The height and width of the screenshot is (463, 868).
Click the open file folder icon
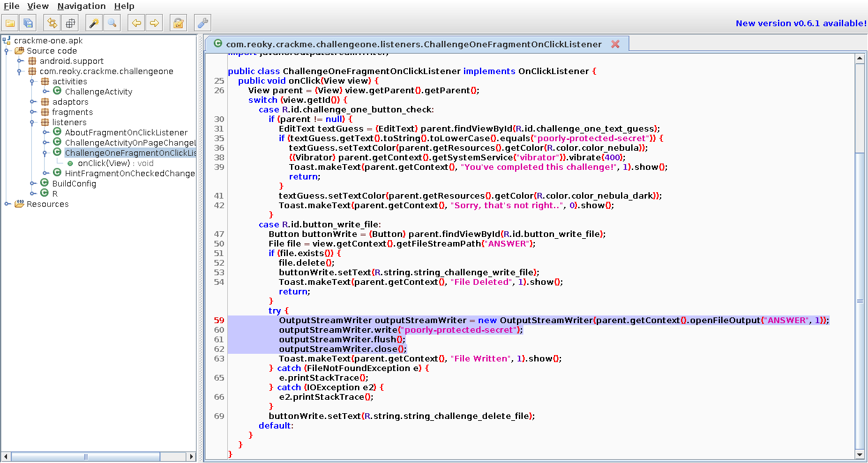[x=10, y=23]
